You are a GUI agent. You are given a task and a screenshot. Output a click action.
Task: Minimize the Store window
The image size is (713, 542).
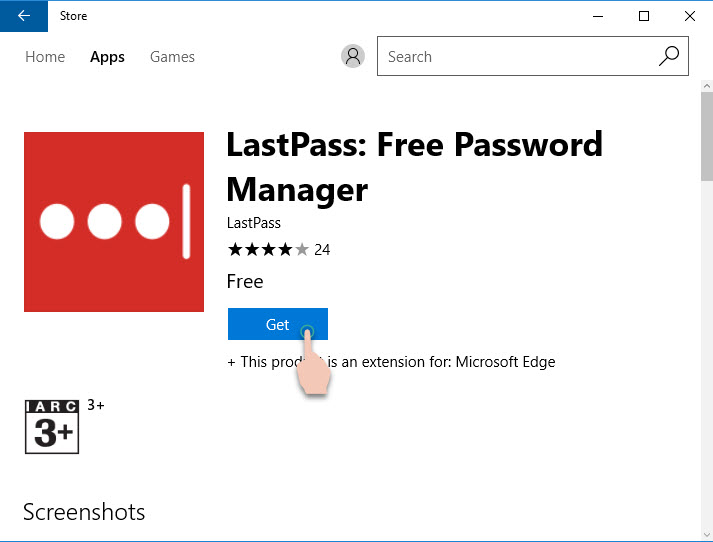pos(598,16)
